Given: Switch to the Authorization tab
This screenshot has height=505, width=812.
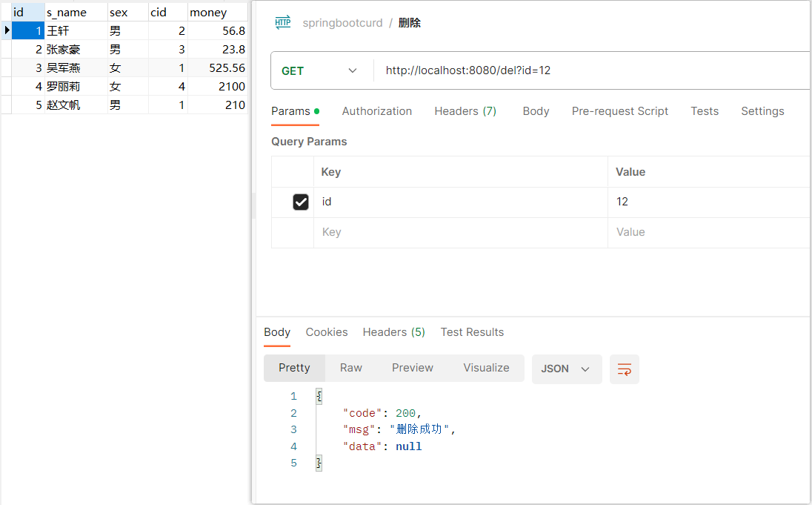Looking at the screenshot, I should coord(376,111).
